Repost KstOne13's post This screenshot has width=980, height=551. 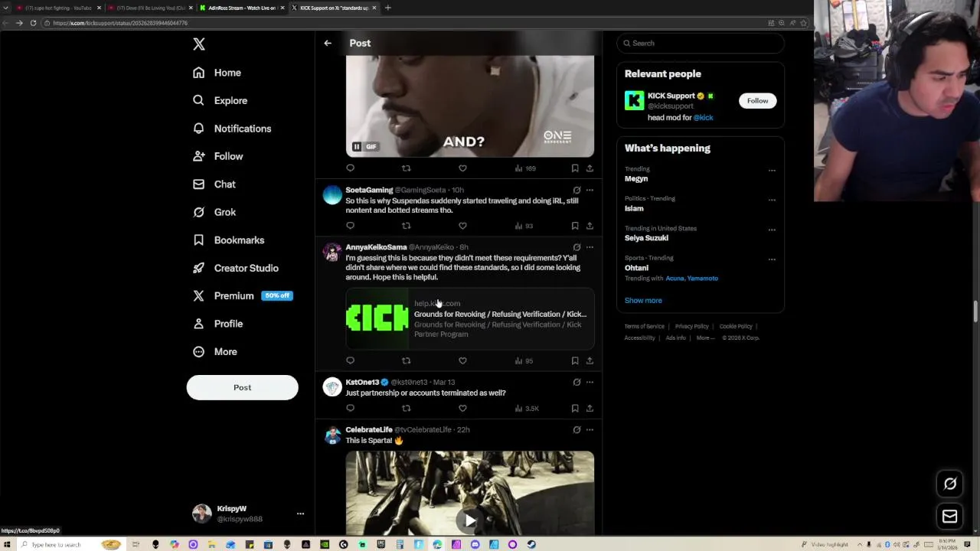coord(407,409)
